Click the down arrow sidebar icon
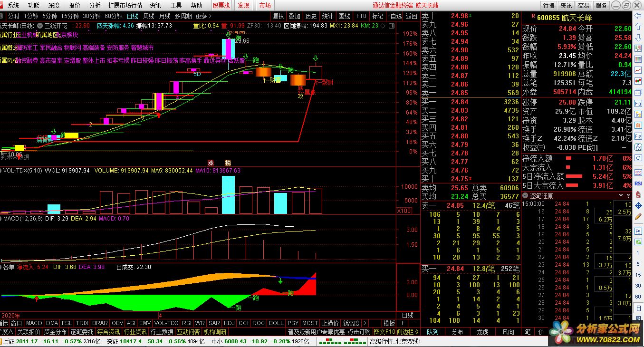 click(x=638, y=38)
